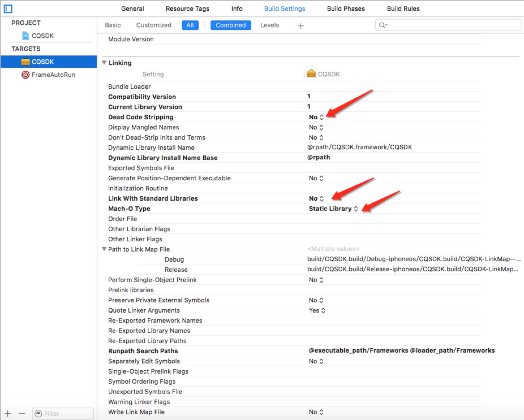The width and height of the screenshot is (524, 420).
Task: Select Re-Exported Library Names setting
Action: coord(149,331)
